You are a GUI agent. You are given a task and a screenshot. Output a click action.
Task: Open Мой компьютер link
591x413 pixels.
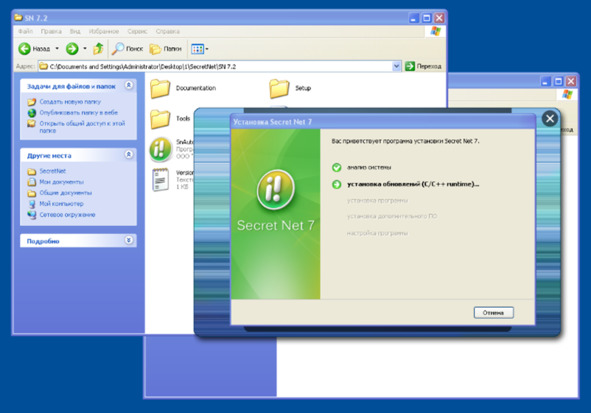(x=61, y=204)
